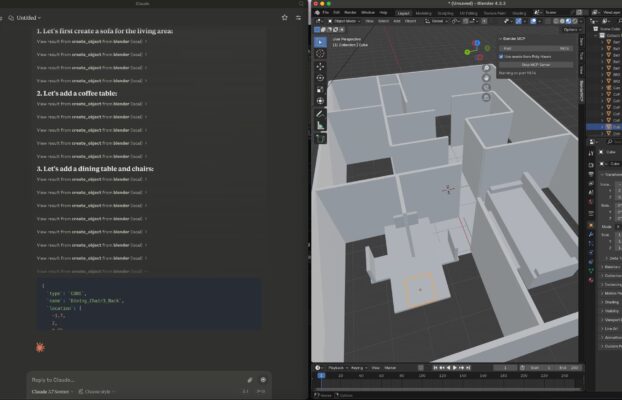Click the Stop MCP Server button
622x400 pixels.
(536, 65)
